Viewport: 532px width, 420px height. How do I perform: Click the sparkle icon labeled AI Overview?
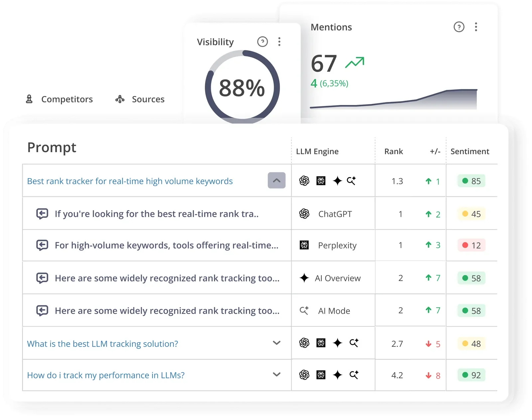[x=304, y=278]
